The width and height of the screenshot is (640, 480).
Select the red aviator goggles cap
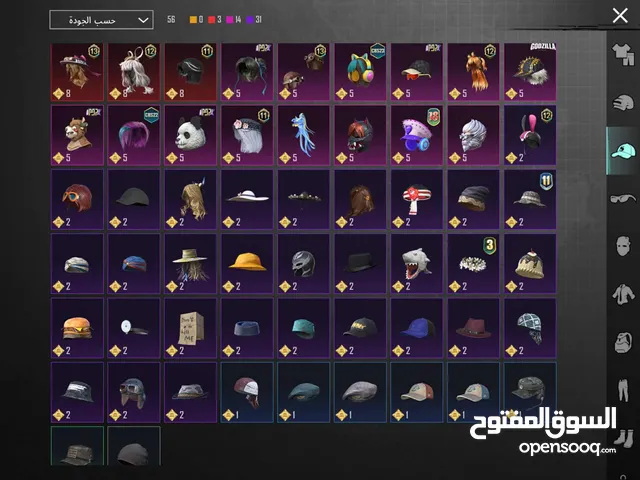tap(77, 200)
